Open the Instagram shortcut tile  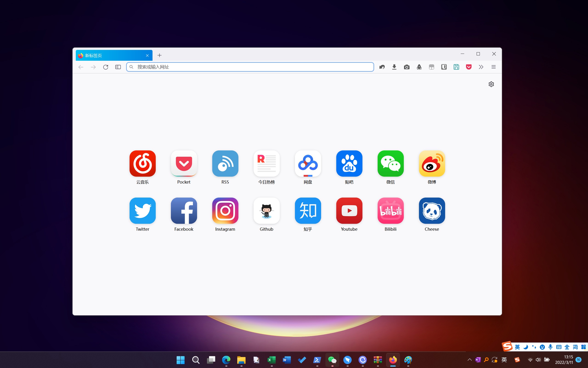coord(225,210)
